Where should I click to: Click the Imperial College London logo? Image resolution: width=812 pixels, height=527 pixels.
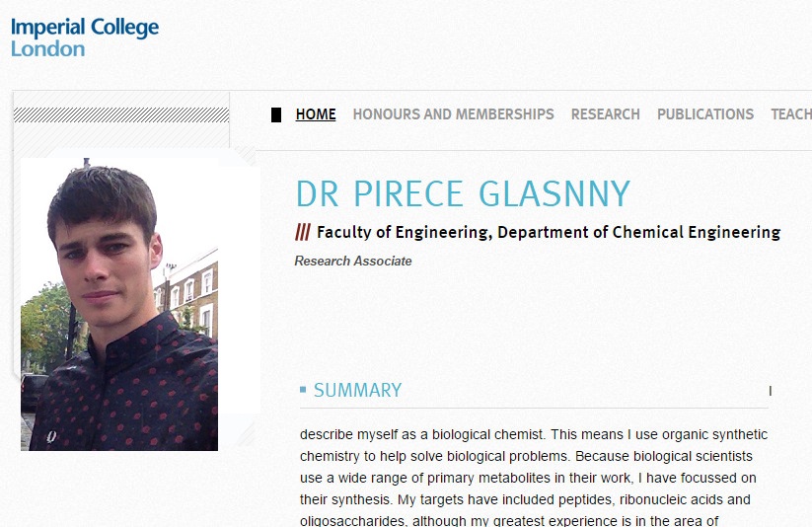85,38
